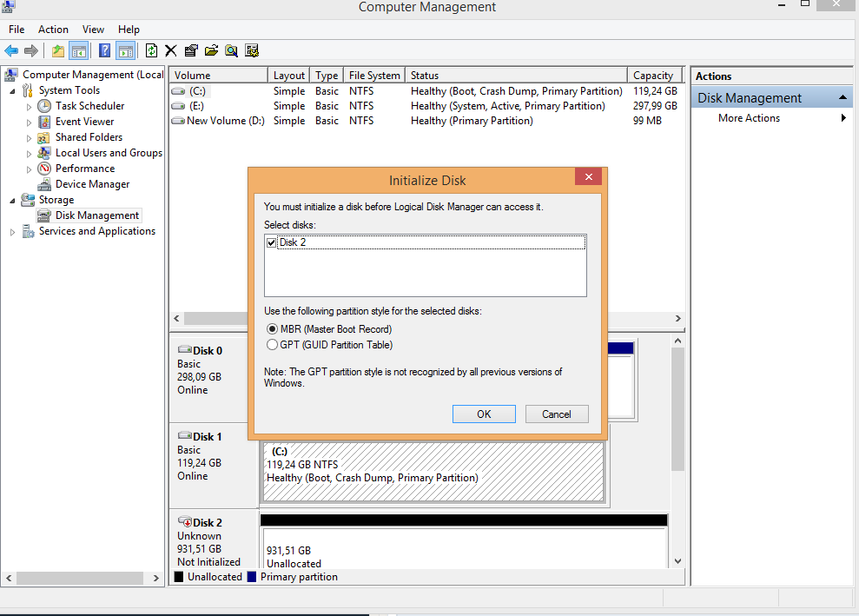Click the Properties checklist toolbar icon
The height and width of the screenshot is (616, 859).
tap(191, 51)
